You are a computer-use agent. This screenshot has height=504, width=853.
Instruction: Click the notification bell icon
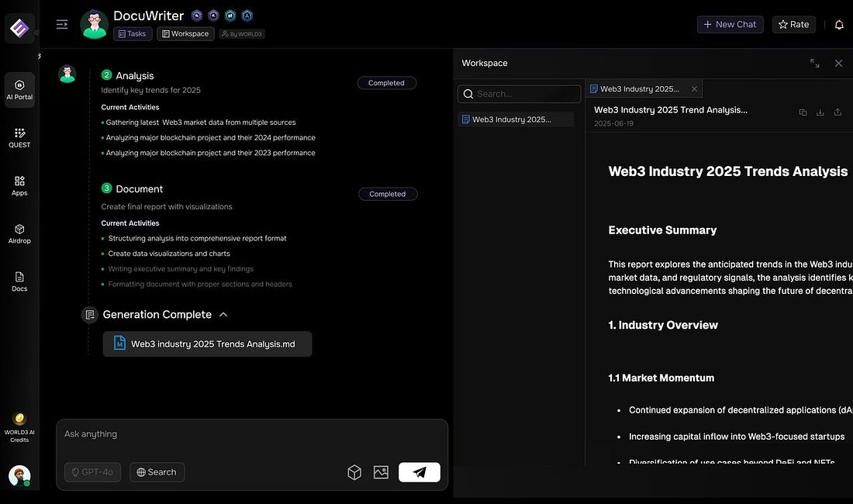click(838, 25)
